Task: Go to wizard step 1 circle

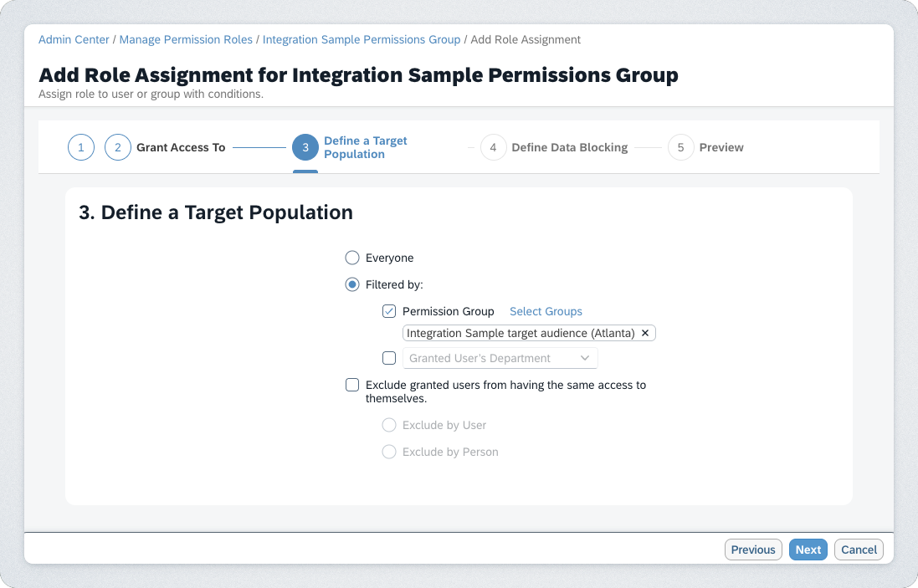Action: 81,147
